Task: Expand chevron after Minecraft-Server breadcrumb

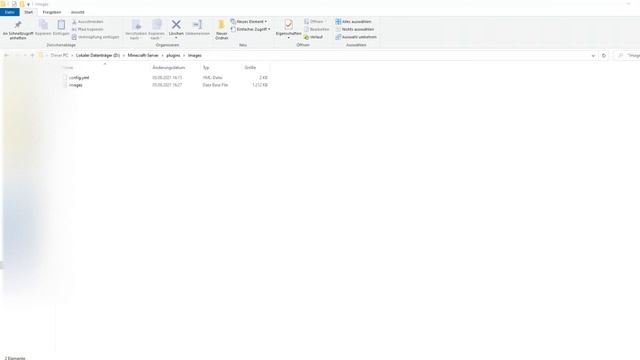Action: tap(162, 56)
